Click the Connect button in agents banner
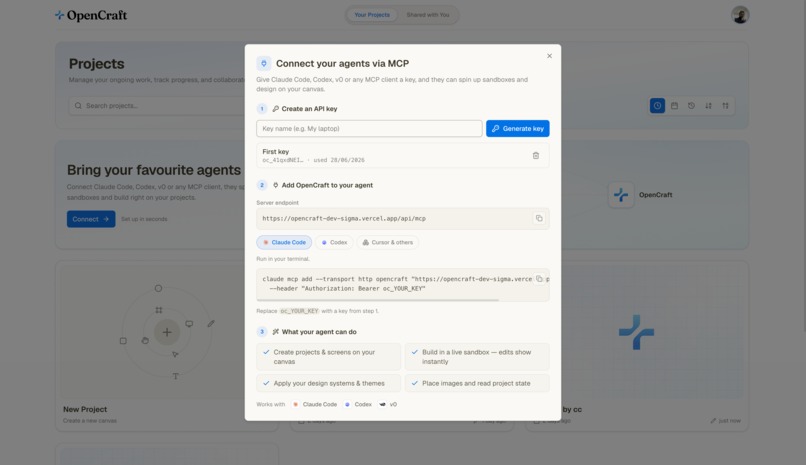 (91, 219)
